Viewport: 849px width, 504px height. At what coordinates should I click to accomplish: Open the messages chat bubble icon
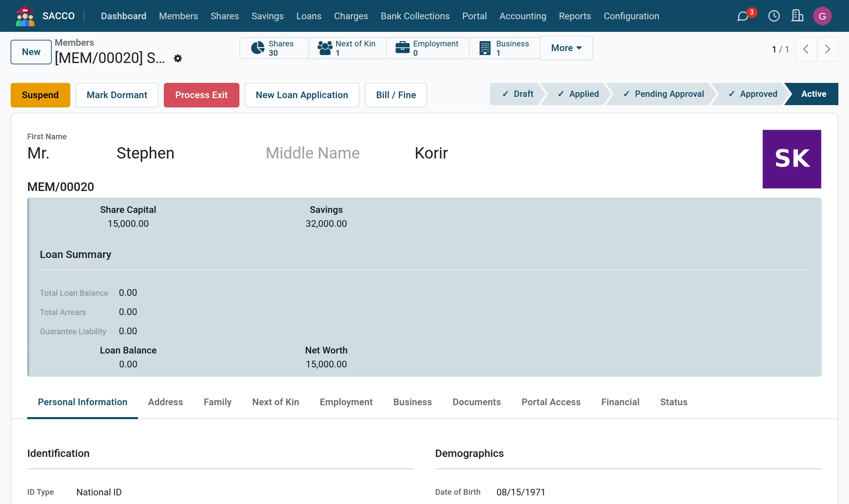(x=743, y=16)
